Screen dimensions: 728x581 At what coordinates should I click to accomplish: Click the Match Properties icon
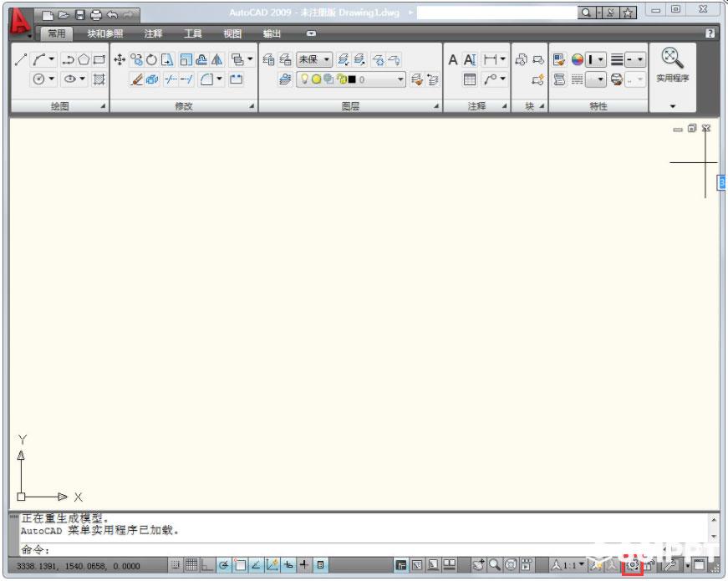pyautogui.click(x=559, y=59)
